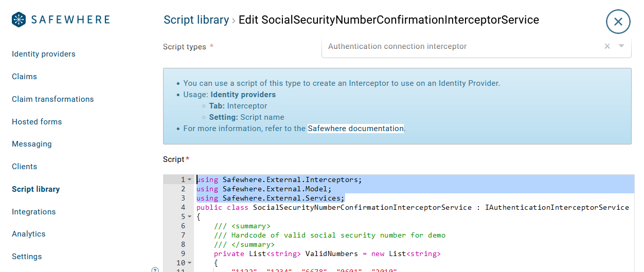
Task: Click the '/// <summary>' comment line
Action: pyautogui.click(x=242, y=226)
